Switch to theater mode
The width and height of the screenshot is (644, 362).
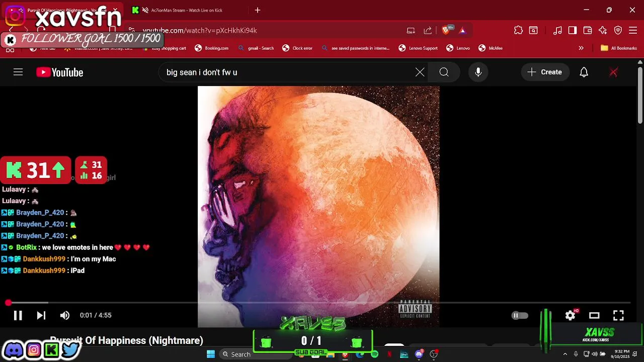pyautogui.click(x=594, y=315)
